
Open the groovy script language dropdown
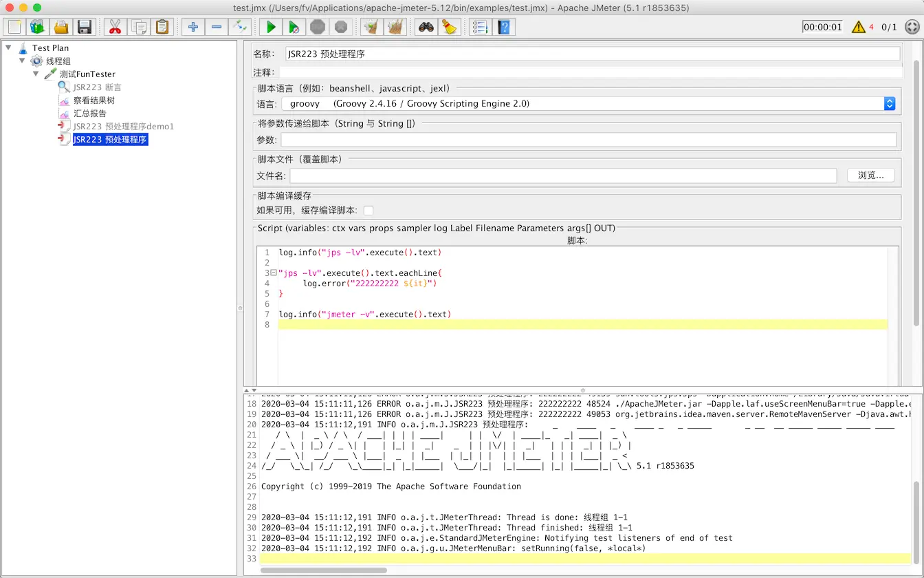click(588, 103)
